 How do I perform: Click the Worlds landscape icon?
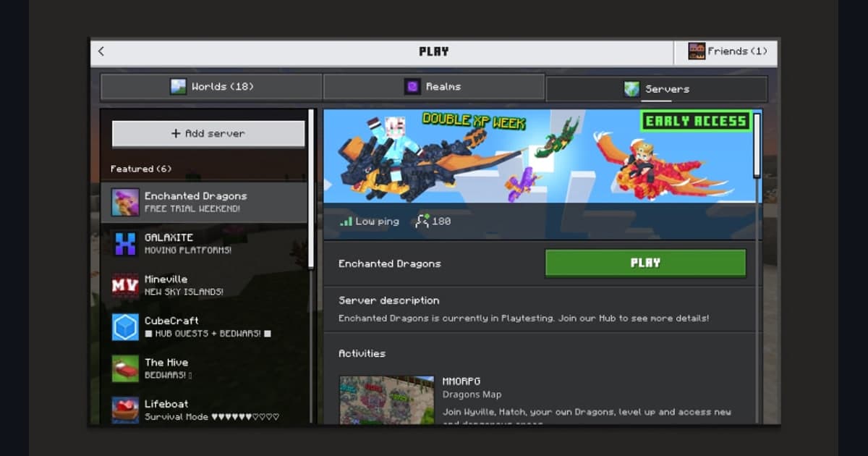pyautogui.click(x=178, y=87)
